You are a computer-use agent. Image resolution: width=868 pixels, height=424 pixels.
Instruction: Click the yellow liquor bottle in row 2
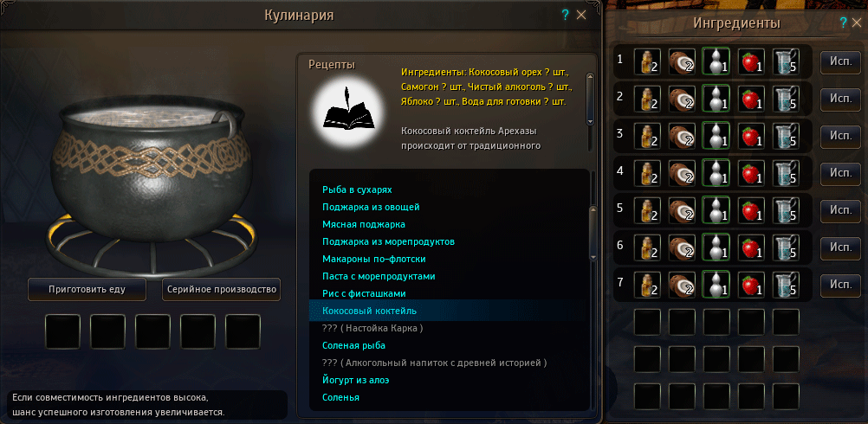click(647, 98)
